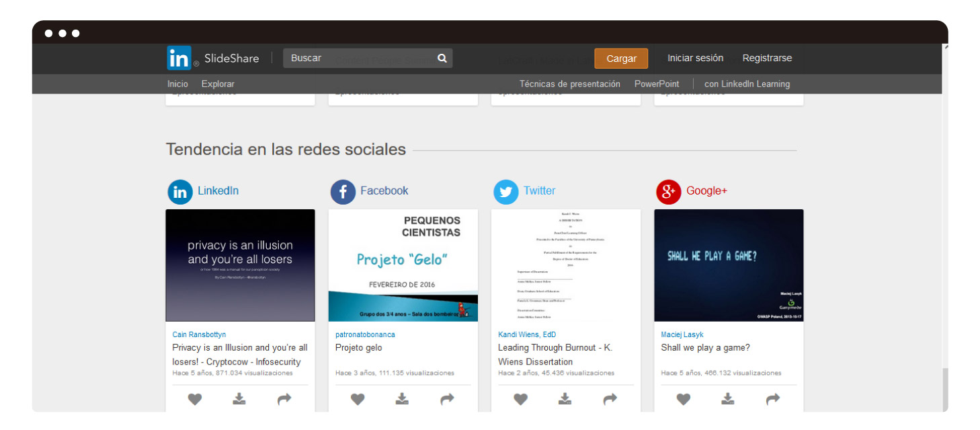Share the Projeto gelo presentation

coord(447,399)
